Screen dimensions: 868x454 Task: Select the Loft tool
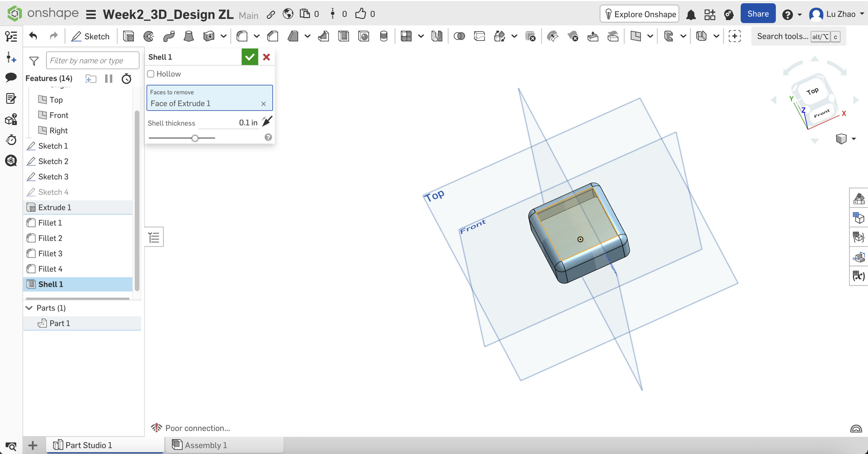189,36
